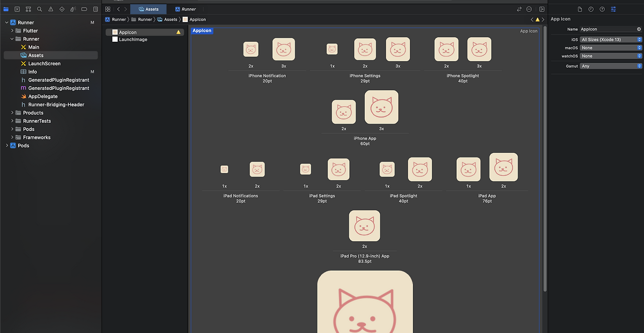Image resolution: width=644 pixels, height=333 pixels.
Task: Open the macOS dropdown set to None
Action: (611, 48)
